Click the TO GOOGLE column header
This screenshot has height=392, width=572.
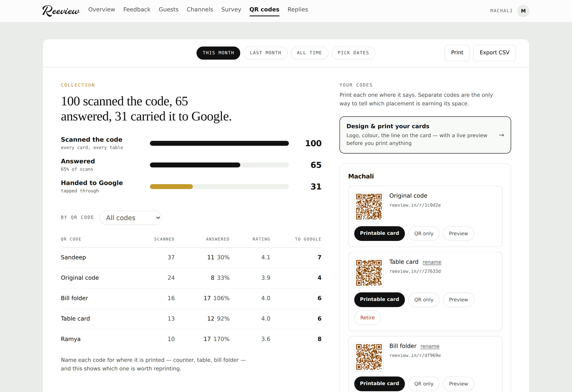click(x=308, y=239)
